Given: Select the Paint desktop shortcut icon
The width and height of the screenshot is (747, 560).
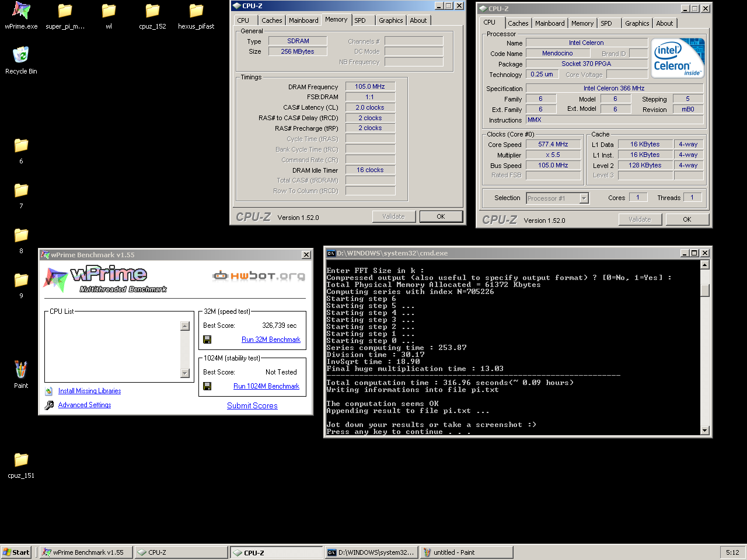Looking at the screenshot, I should point(21,369).
